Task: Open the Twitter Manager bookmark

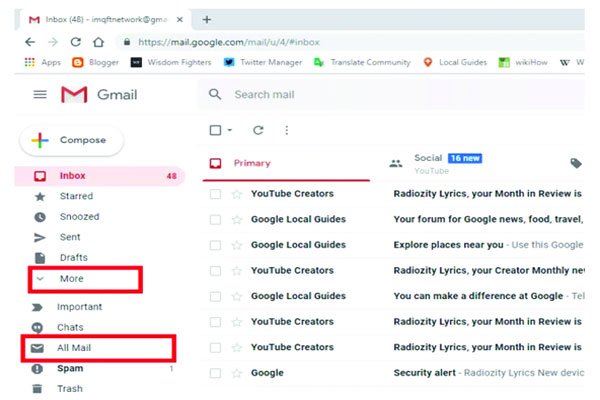Action: [263, 62]
